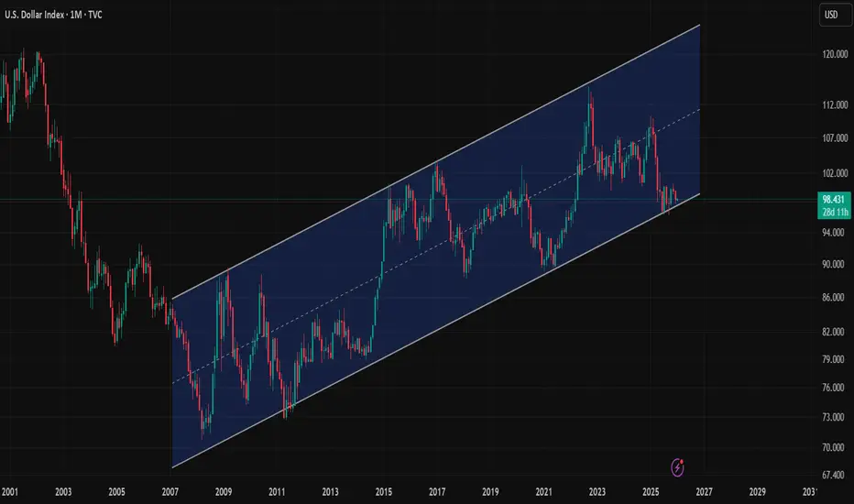Click the 70.000 price axis label
854x504 pixels.
[835, 447]
